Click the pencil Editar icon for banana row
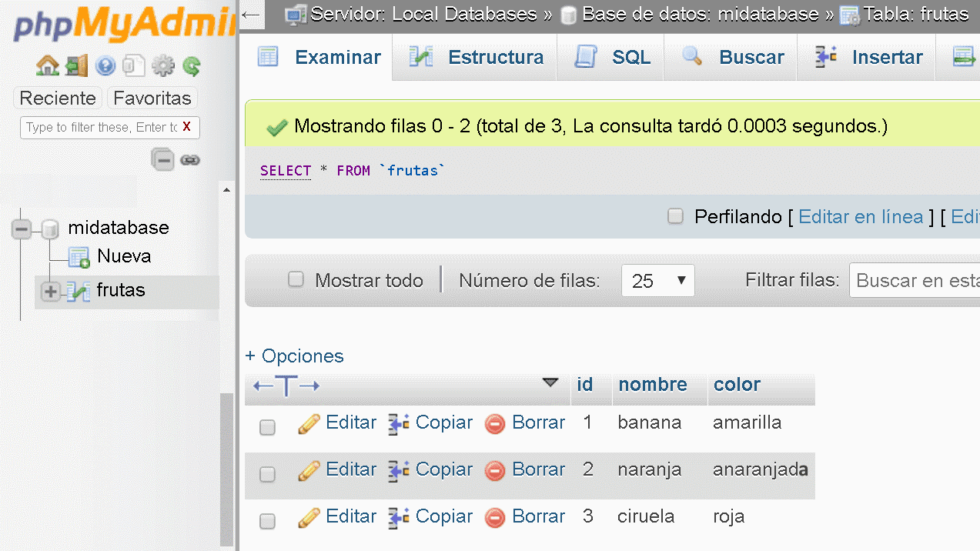This screenshot has height=551, width=980. coord(309,423)
